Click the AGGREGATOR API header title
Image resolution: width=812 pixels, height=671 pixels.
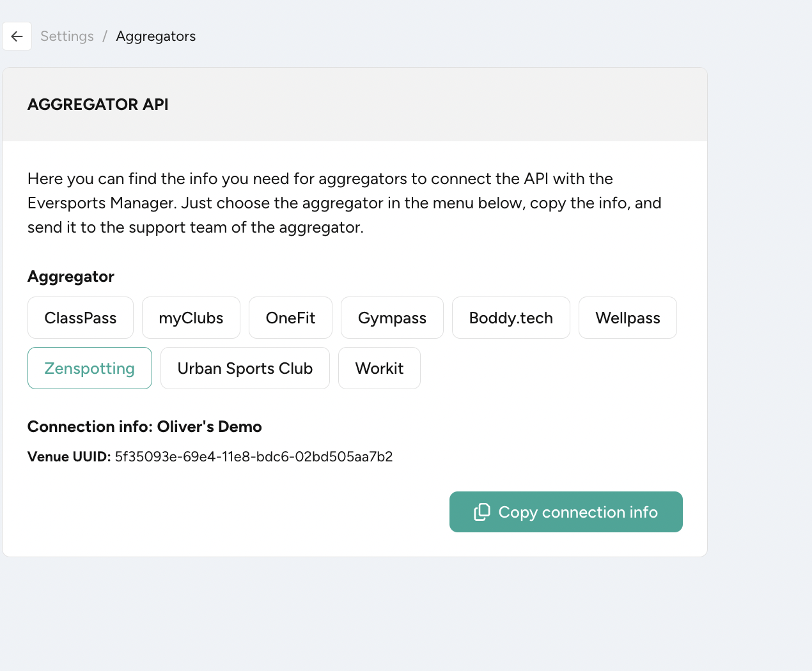coord(98,104)
